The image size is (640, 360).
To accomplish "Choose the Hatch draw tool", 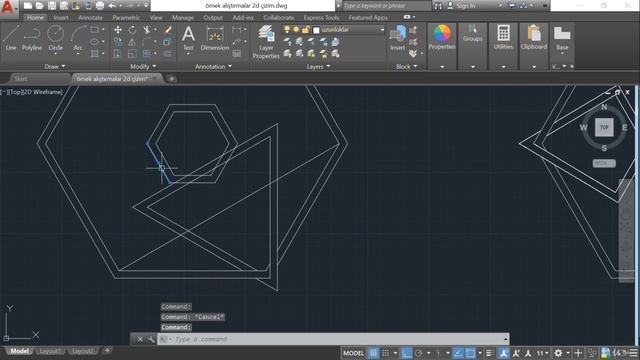I will click(x=94, y=53).
